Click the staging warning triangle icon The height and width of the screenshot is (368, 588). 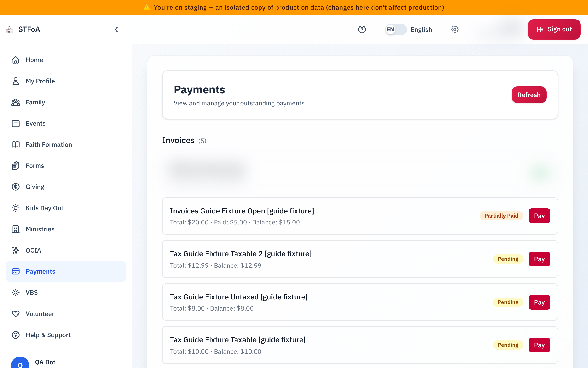pos(147,7)
